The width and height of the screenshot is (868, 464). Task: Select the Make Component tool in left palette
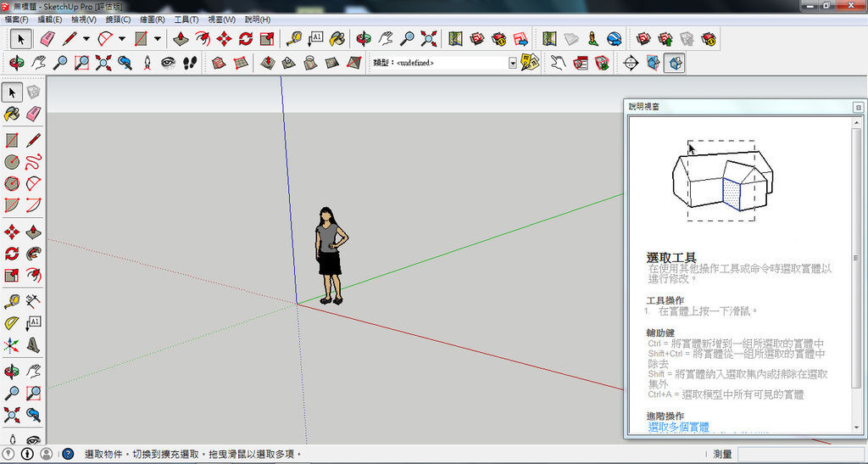point(33,92)
